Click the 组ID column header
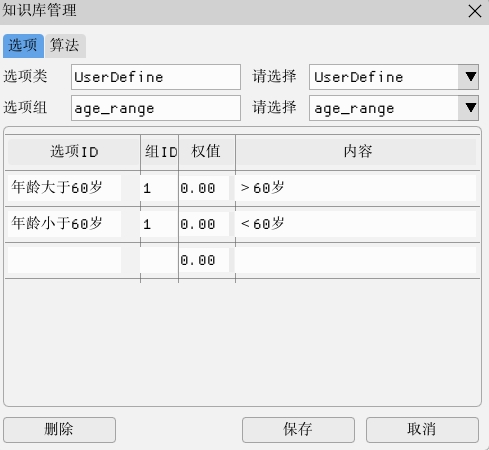The image size is (489, 450). click(160, 152)
